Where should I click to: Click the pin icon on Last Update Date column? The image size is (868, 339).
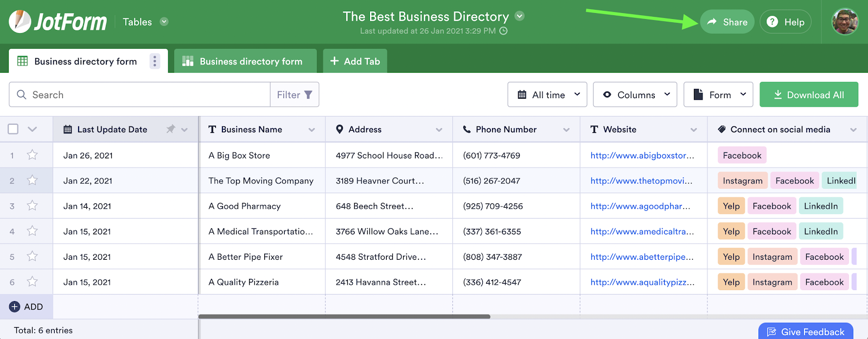tap(170, 129)
